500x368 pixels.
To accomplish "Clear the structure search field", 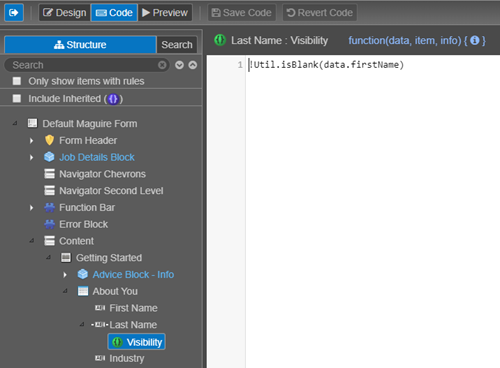I will (x=162, y=65).
